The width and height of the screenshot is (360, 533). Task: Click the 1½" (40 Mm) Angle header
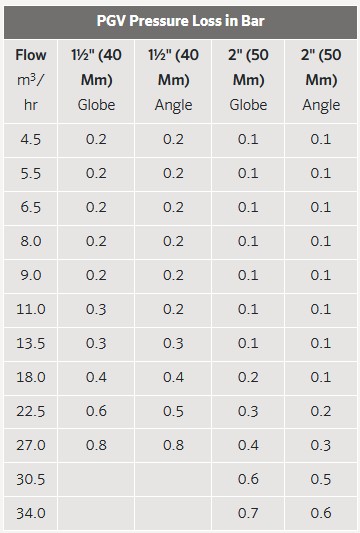pyautogui.click(x=173, y=80)
